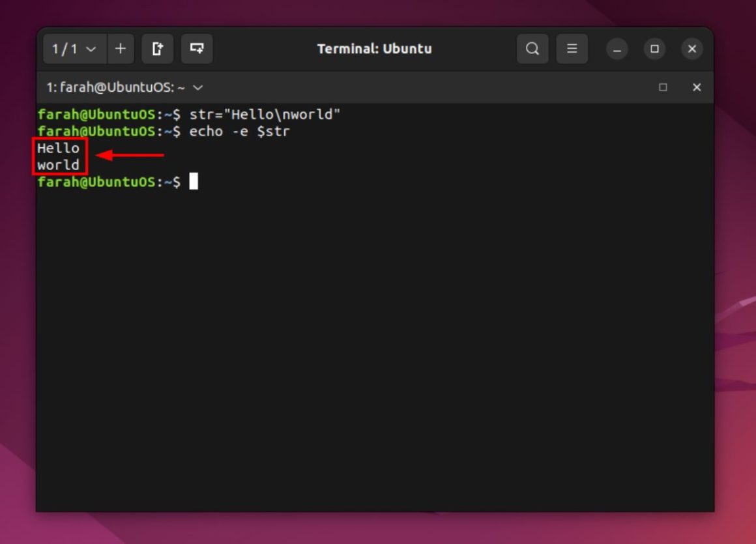Click the blinking cursor block at the prompt
The width and height of the screenshot is (756, 544).
pyautogui.click(x=194, y=181)
